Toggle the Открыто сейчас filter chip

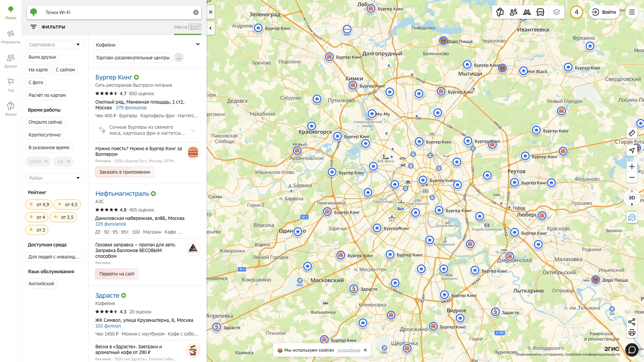pyautogui.click(x=46, y=122)
